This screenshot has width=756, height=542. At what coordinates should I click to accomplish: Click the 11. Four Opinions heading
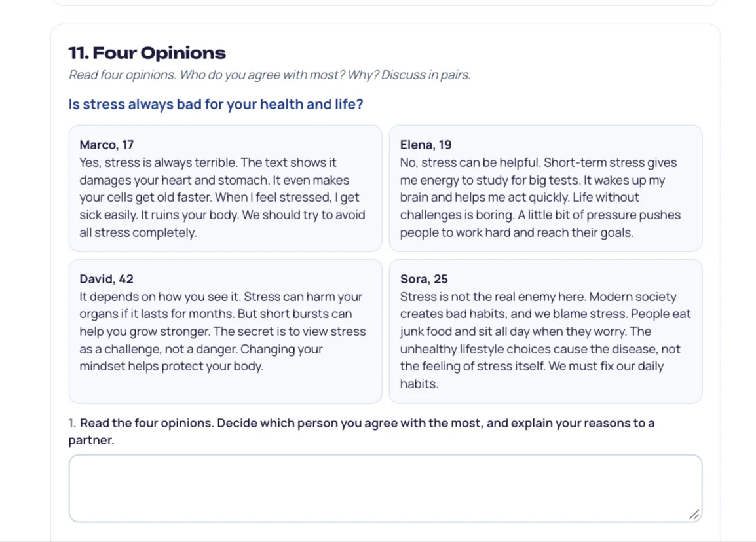[x=147, y=53]
